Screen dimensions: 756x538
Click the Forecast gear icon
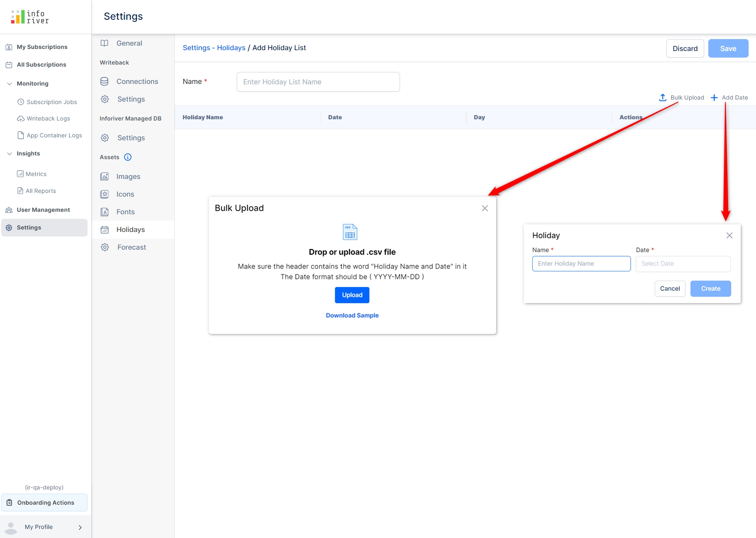tap(105, 247)
